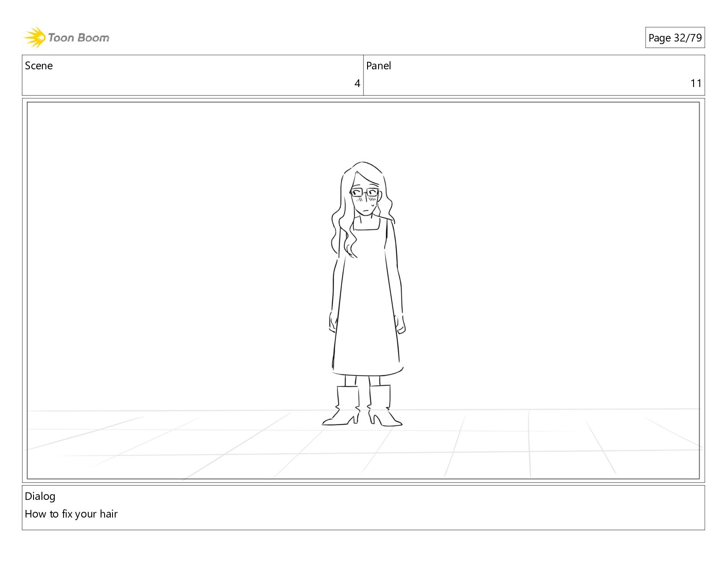Click the 'Scene' label
Image resolution: width=728 pixels, height=563 pixels.
(39, 66)
